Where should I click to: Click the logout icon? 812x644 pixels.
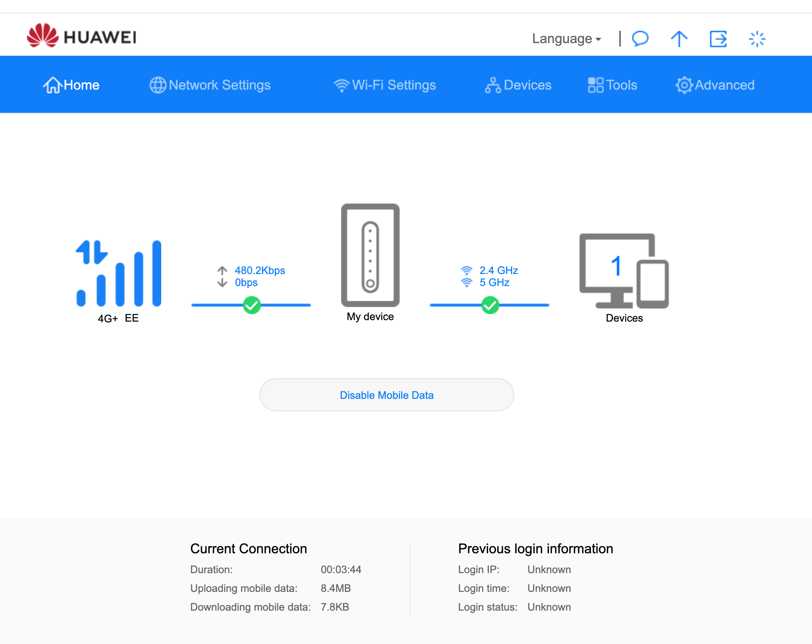pyautogui.click(x=718, y=39)
